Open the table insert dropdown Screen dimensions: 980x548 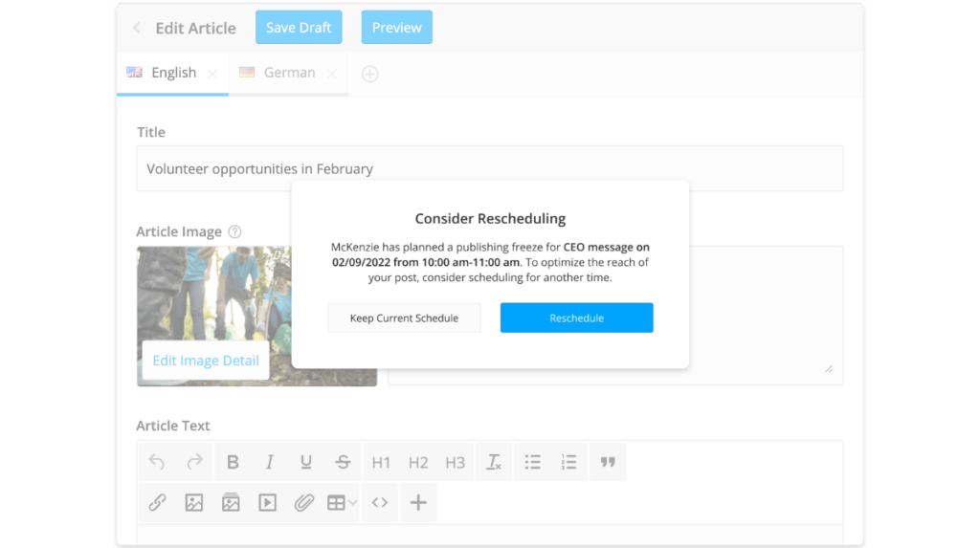tap(342, 502)
